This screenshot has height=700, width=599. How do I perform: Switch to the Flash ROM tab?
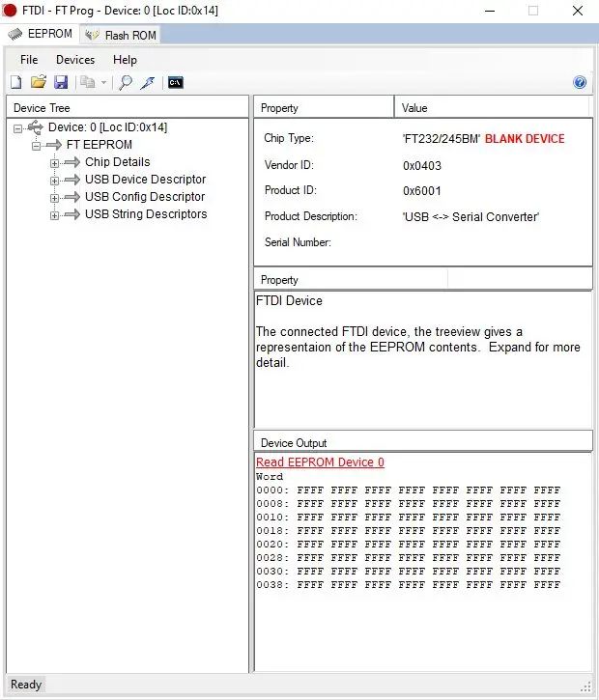(120, 35)
